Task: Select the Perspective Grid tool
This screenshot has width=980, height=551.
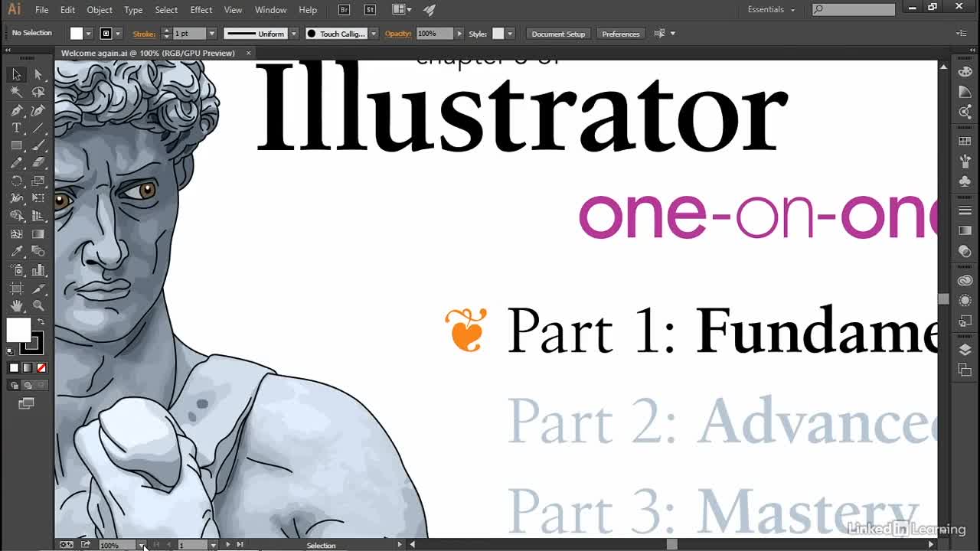Action: pos(38,217)
